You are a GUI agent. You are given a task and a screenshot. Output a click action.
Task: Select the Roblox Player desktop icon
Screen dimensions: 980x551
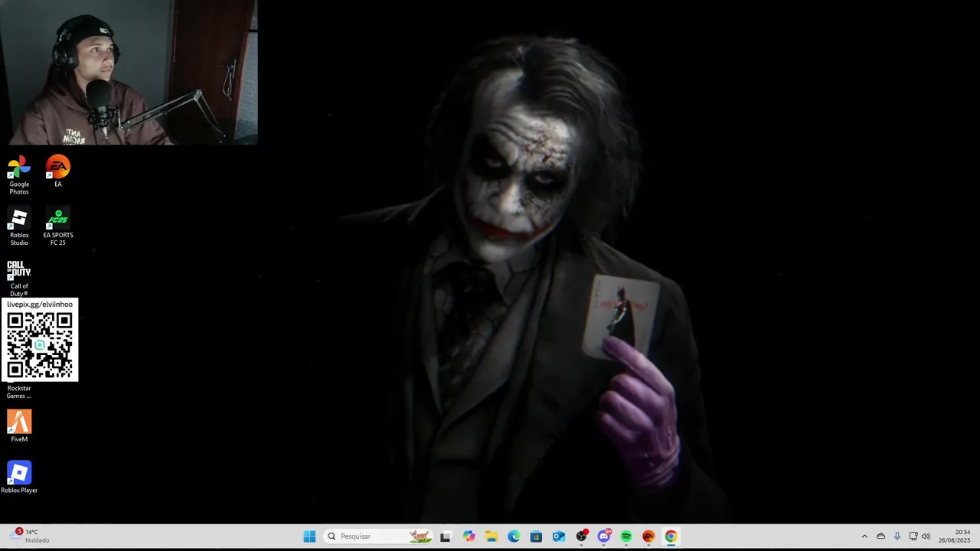pos(19,478)
